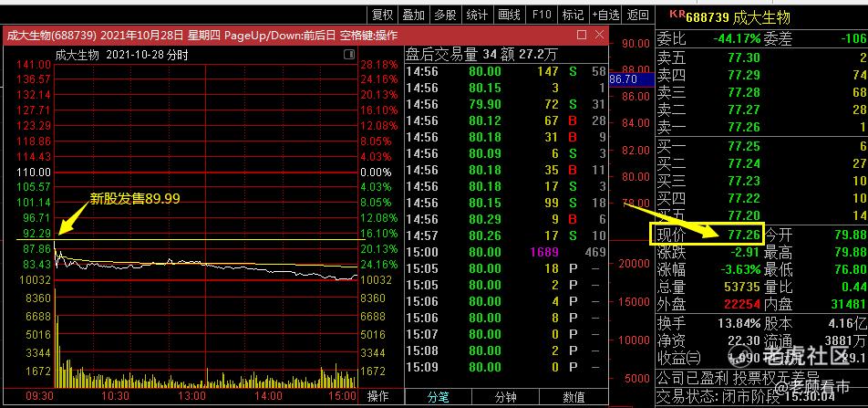Switch to the 数值 tab
This screenshot has width=868, height=408.
coord(573,397)
